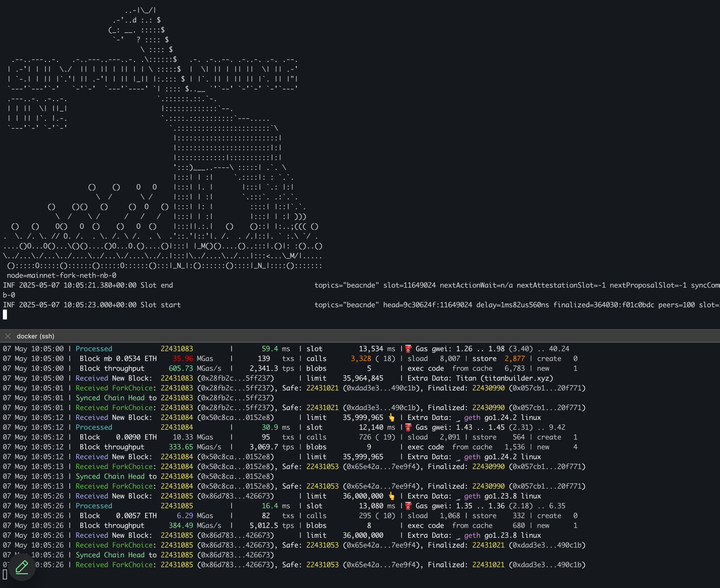720x588 pixels.
Task: Click the 40.24 max gas gwei value
Action: click(x=559, y=349)
